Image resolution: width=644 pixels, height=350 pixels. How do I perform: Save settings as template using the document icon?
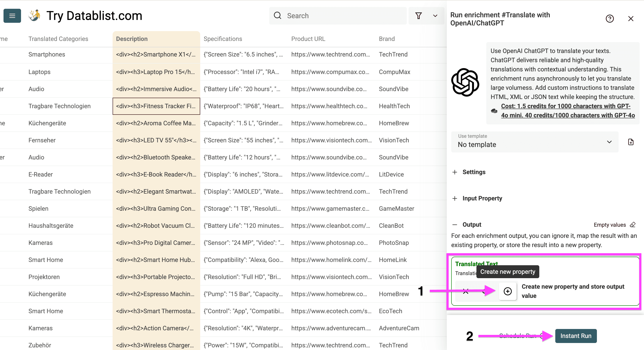pos(631,142)
